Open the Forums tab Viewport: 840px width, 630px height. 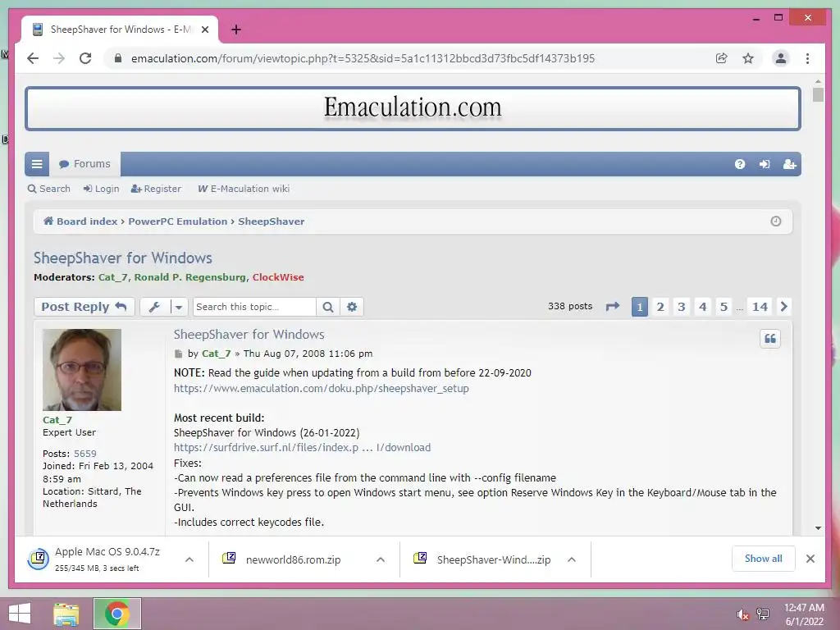84,164
